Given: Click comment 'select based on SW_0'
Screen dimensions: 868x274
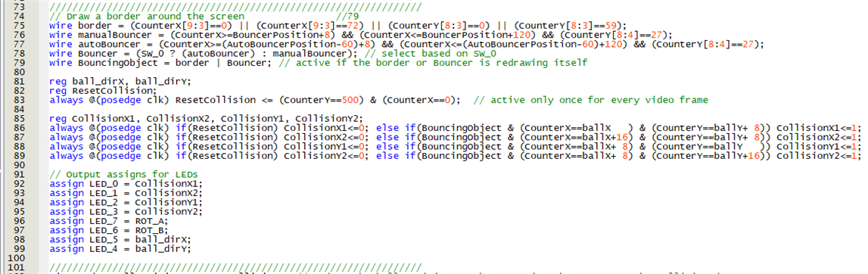Looking at the screenshot, I should [430, 54].
